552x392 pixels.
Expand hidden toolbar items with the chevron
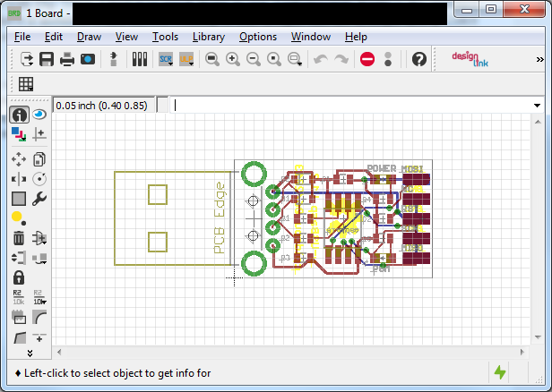click(x=539, y=59)
